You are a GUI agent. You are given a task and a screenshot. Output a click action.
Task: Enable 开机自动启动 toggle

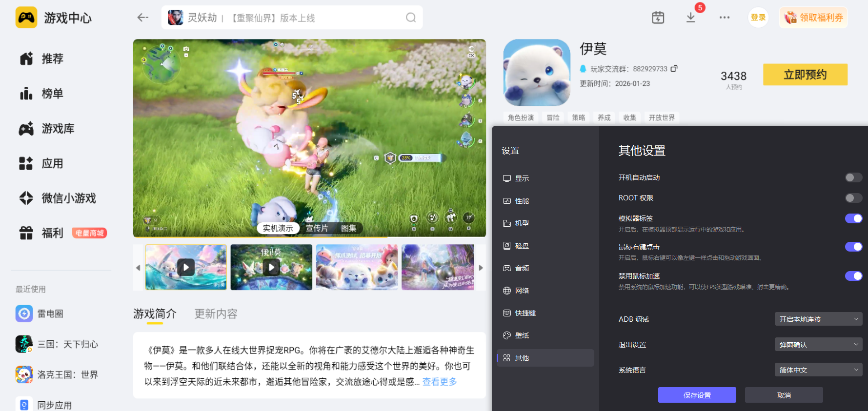click(853, 177)
